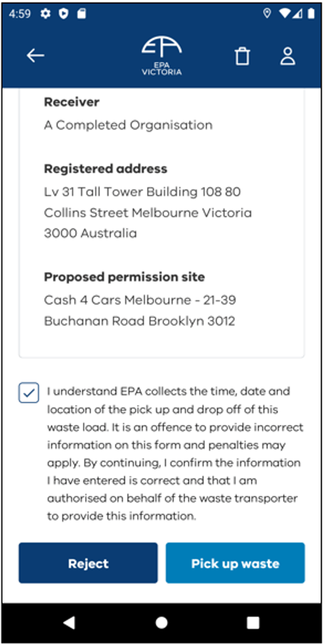Tap the Android home circle button
Screen dimensions: 325x644
pyautogui.click(x=161, y=622)
